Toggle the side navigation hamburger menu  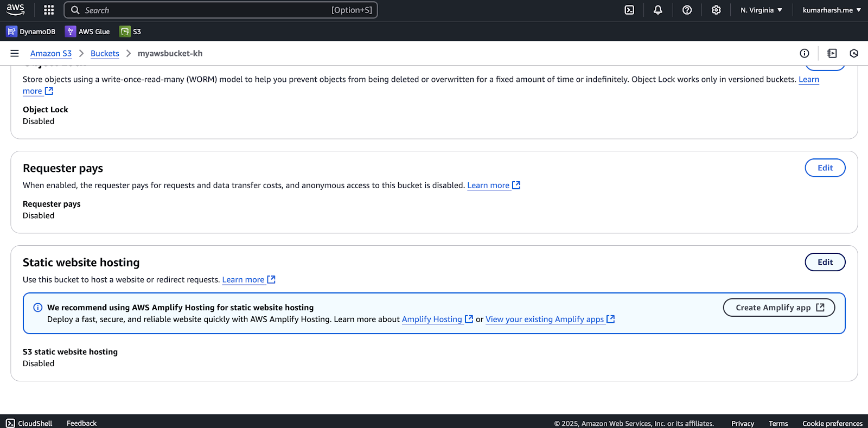click(x=15, y=53)
